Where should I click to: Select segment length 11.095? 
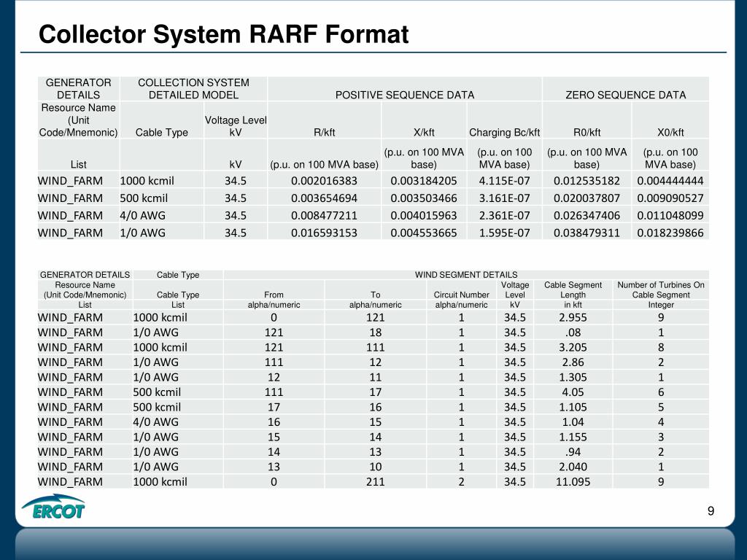573,482
